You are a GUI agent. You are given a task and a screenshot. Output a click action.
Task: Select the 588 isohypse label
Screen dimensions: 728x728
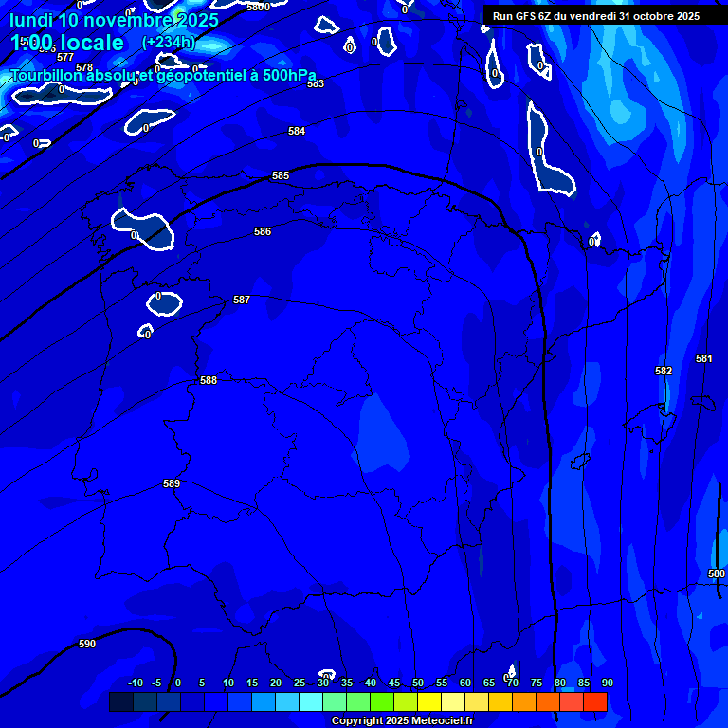[x=209, y=380]
